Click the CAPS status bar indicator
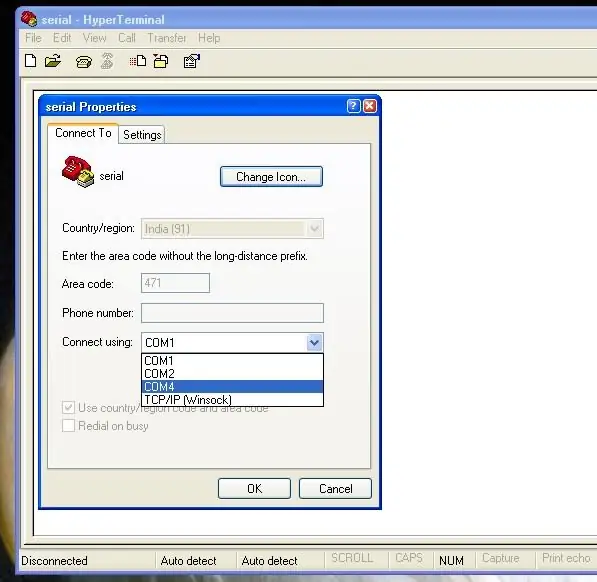 409,558
